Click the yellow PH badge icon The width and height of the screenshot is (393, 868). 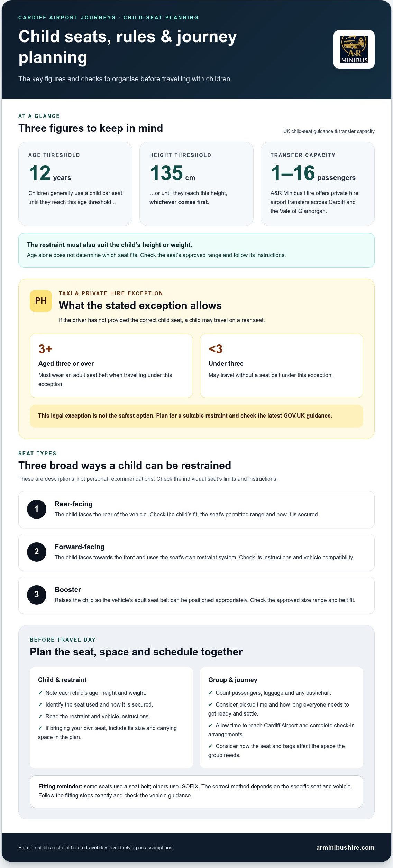click(x=41, y=301)
